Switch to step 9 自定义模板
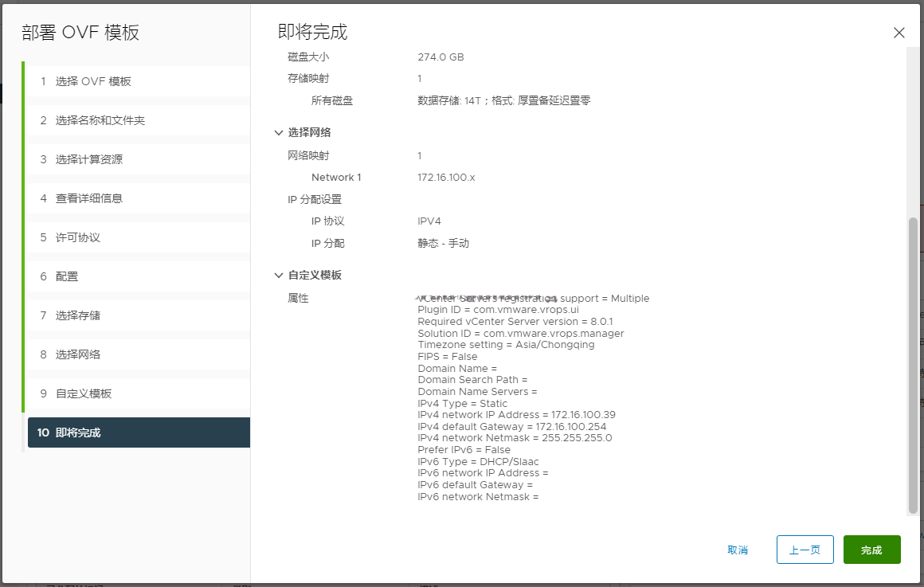 (x=84, y=393)
